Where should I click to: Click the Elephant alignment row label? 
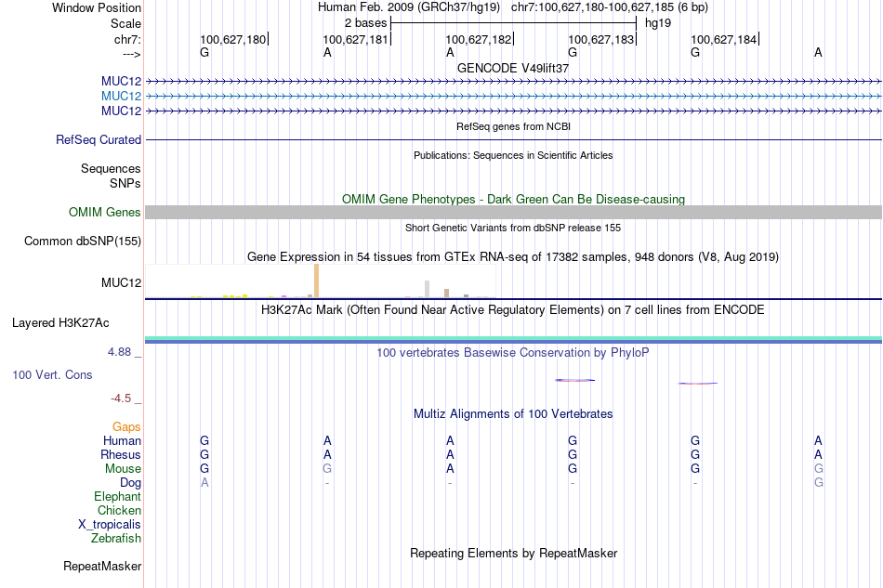pos(118,496)
